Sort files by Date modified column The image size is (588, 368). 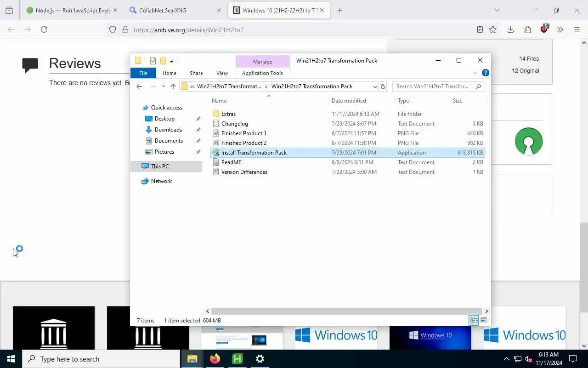tap(361, 101)
